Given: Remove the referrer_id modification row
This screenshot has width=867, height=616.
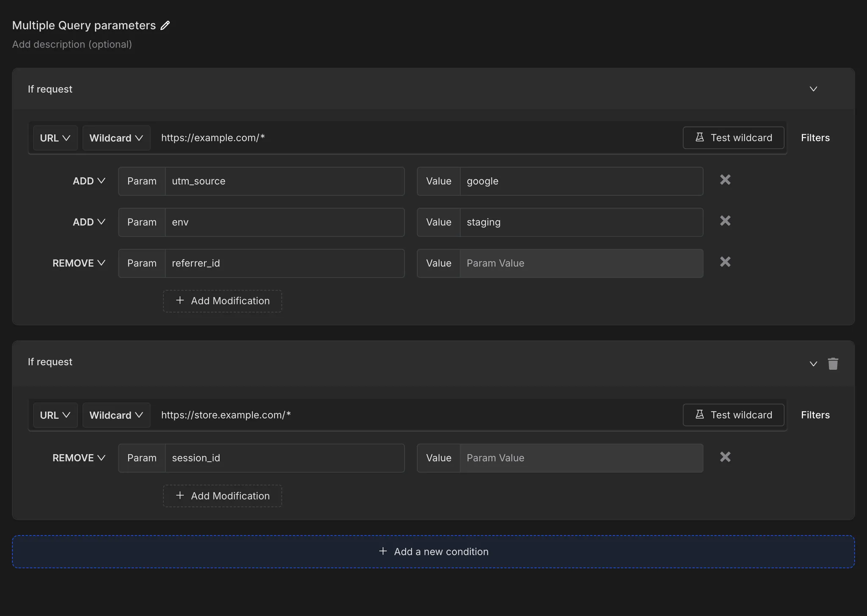Looking at the screenshot, I should tap(725, 262).
